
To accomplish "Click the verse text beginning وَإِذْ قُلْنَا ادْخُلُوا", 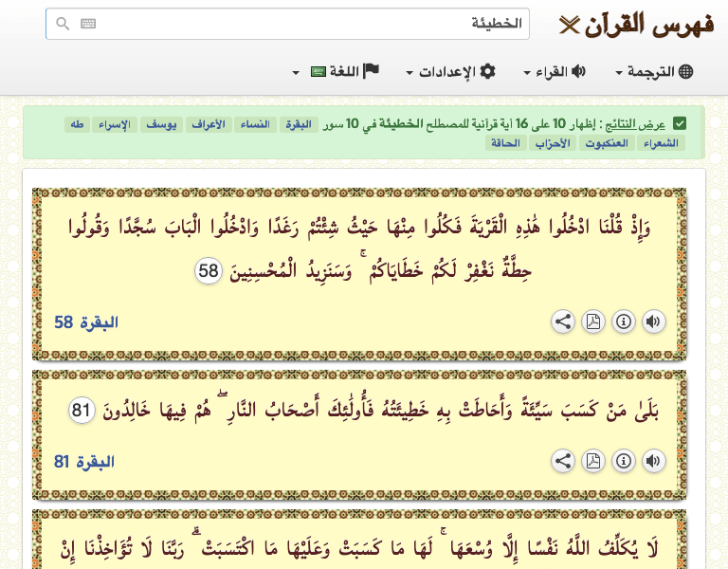I will 359,248.
